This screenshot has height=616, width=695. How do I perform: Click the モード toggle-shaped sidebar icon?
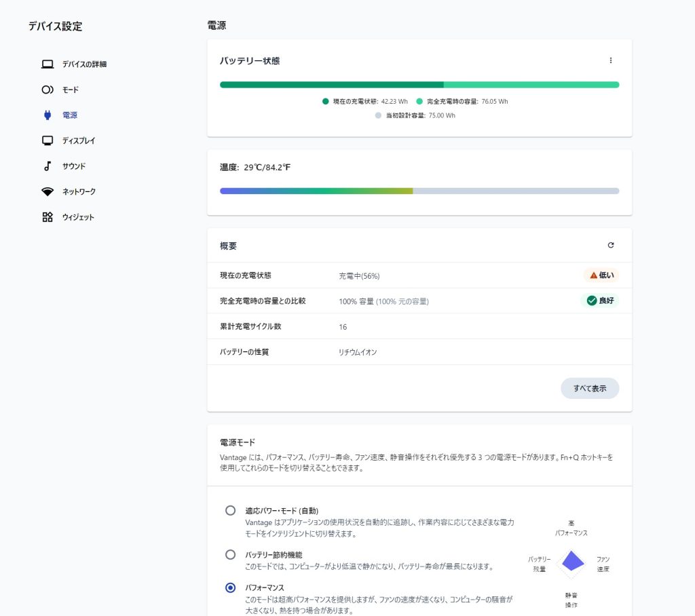[x=48, y=90]
